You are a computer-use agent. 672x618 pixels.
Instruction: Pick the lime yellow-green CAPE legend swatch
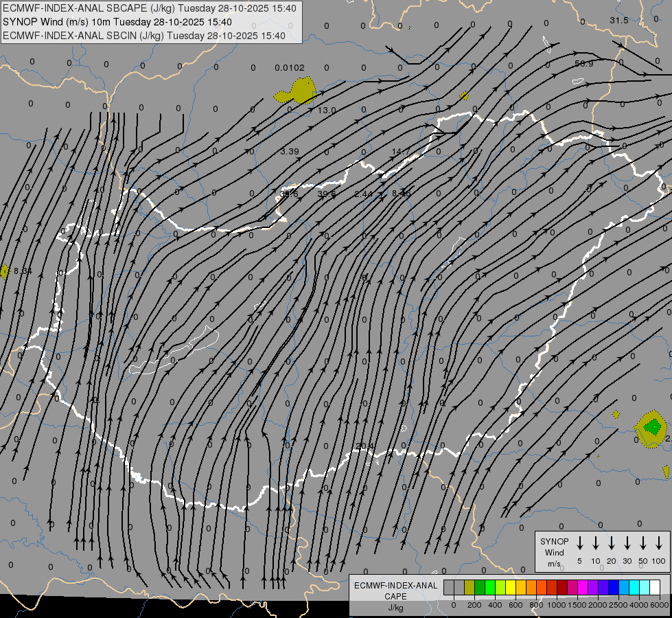tap(500, 587)
